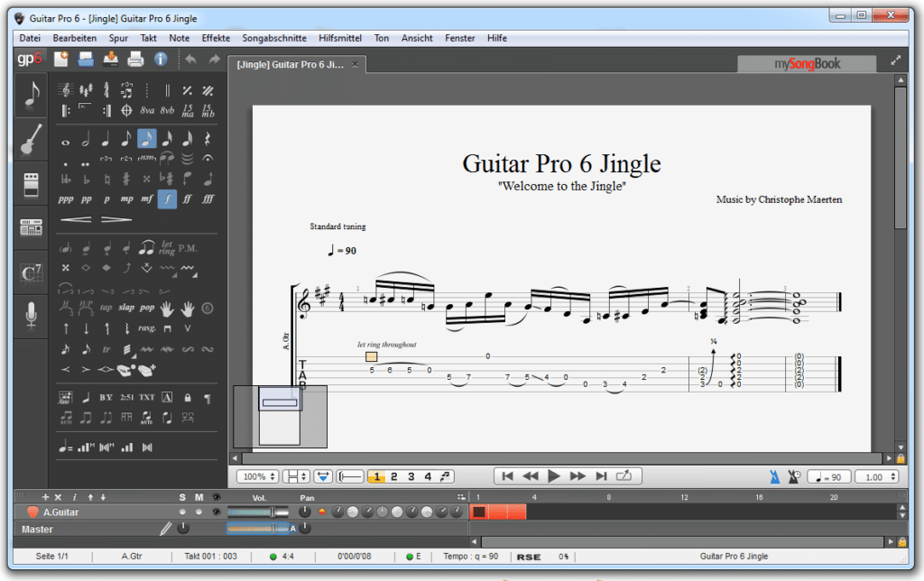Open Songabschnitte menu
924x581 pixels.
pos(274,38)
